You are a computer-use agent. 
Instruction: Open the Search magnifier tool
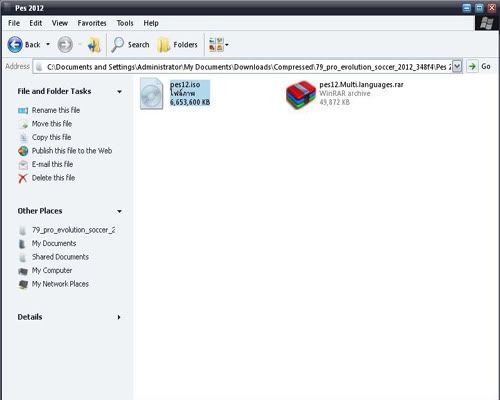click(117, 45)
